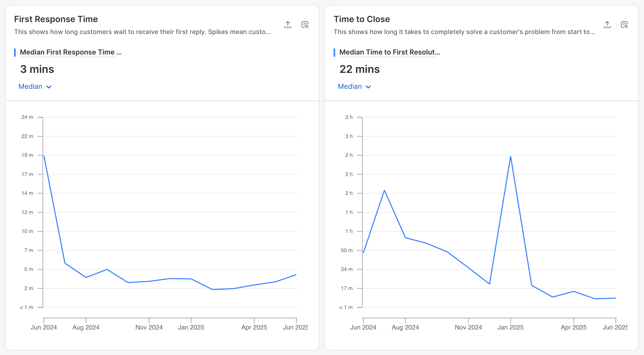The height and width of the screenshot is (355, 644).
Task: Click Median Time to First Resolution label
Action: (x=389, y=52)
